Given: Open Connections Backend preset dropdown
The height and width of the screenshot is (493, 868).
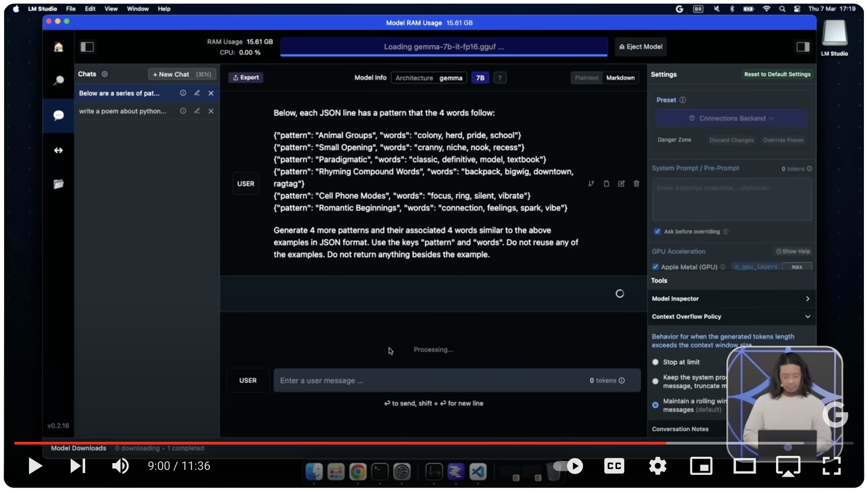Looking at the screenshot, I should 731,118.
